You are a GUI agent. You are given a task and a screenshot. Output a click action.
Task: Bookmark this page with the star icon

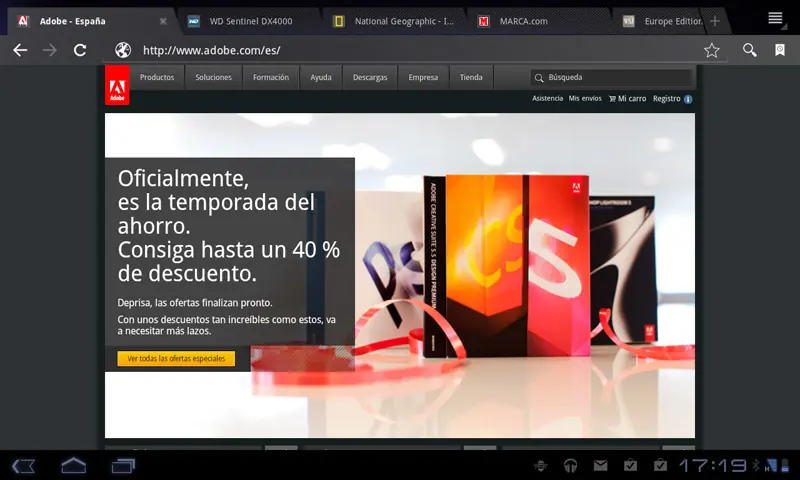pos(711,50)
